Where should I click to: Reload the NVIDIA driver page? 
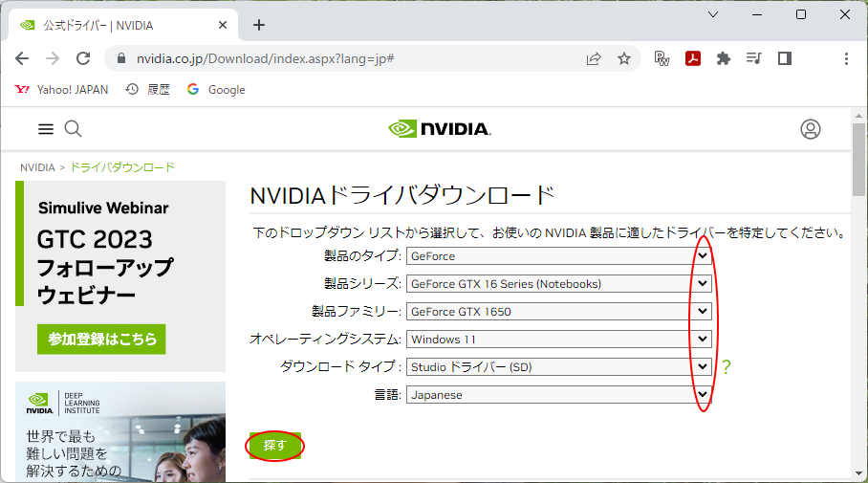coord(83,58)
